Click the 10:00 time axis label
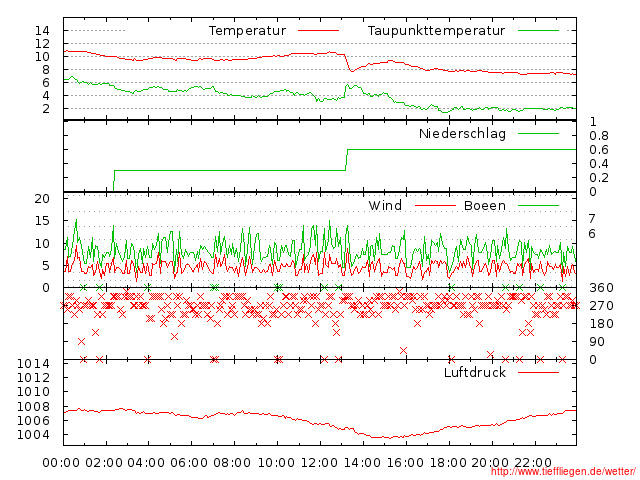The image size is (640, 480). 276,463
